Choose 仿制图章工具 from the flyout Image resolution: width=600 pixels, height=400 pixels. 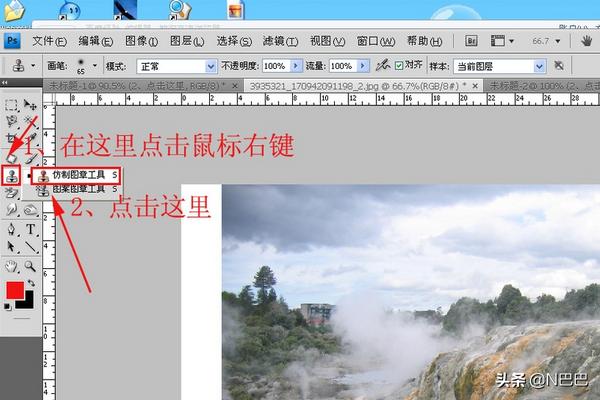pyautogui.click(x=76, y=175)
